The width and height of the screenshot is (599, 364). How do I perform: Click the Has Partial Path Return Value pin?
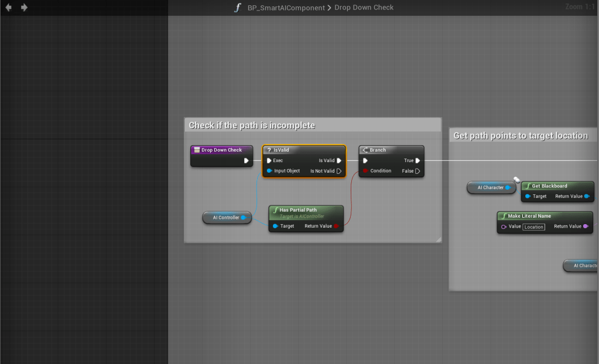[x=336, y=226]
